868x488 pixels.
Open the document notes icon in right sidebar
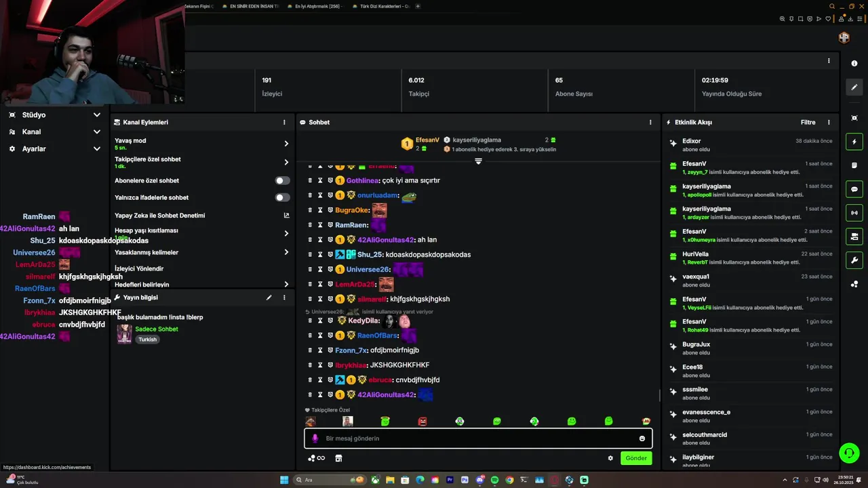(854, 165)
